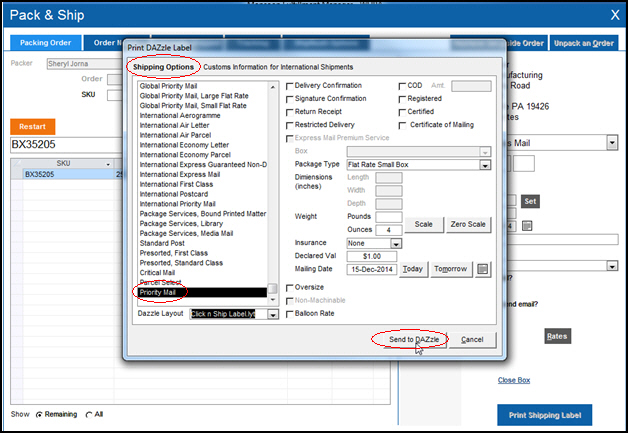Click the Pounds weight field
The image size is (628, 433).
(x=388, y=217)
